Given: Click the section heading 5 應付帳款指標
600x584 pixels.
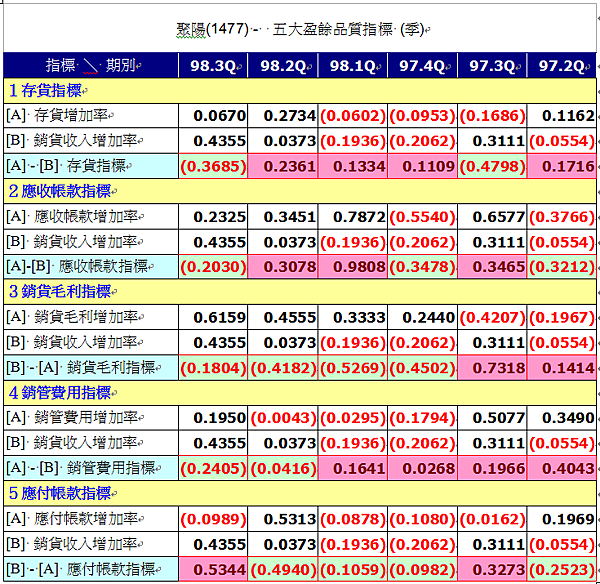Looking at the screenshot, I should (x=62, y=493).
